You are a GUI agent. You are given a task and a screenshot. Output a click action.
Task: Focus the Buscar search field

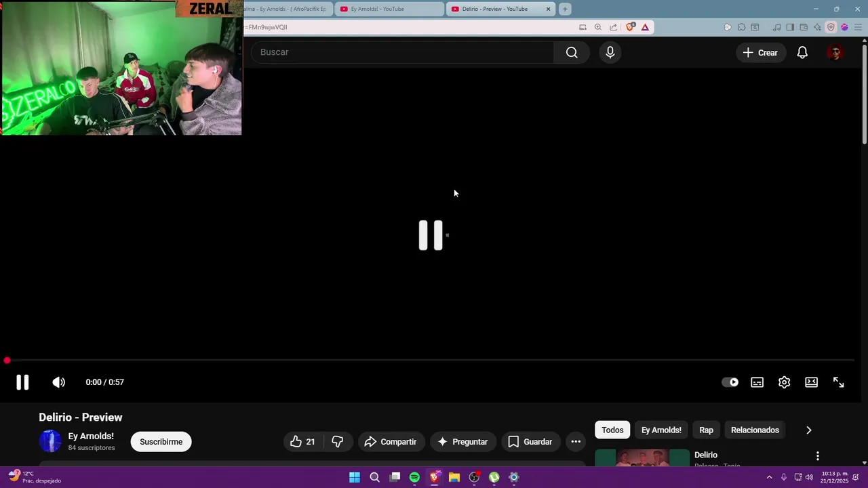coord(403,52)
